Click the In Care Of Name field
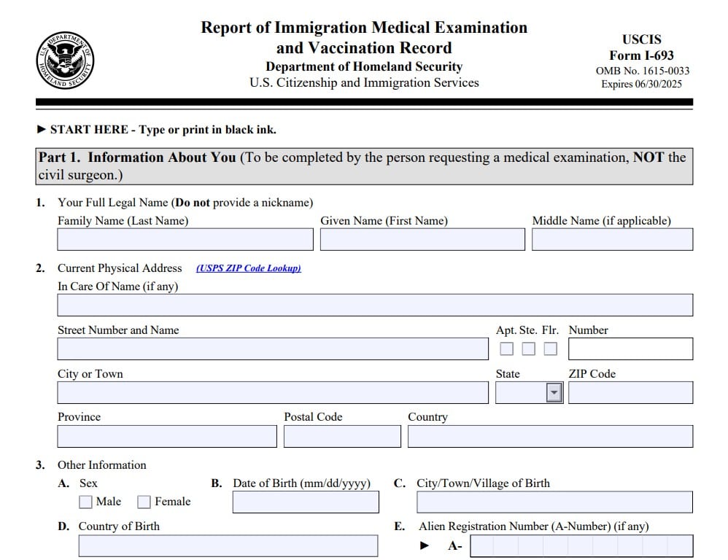The width and height of the screenshot is (728, 560). coord(375,306)
